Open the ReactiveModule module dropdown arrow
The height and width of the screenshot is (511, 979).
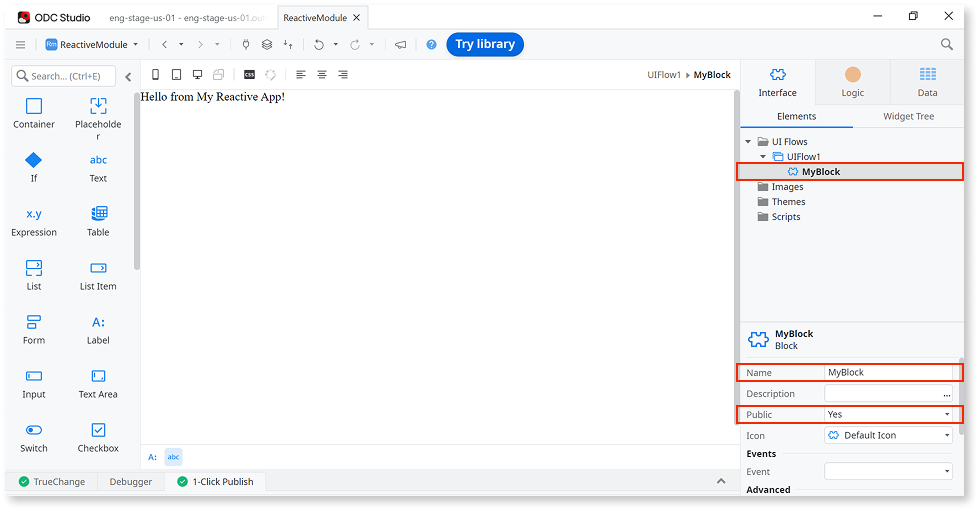[135, 44]
